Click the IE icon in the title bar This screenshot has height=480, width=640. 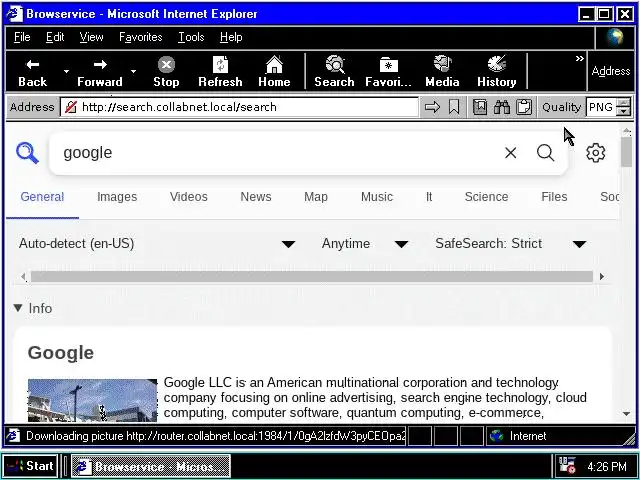point(14,14)
